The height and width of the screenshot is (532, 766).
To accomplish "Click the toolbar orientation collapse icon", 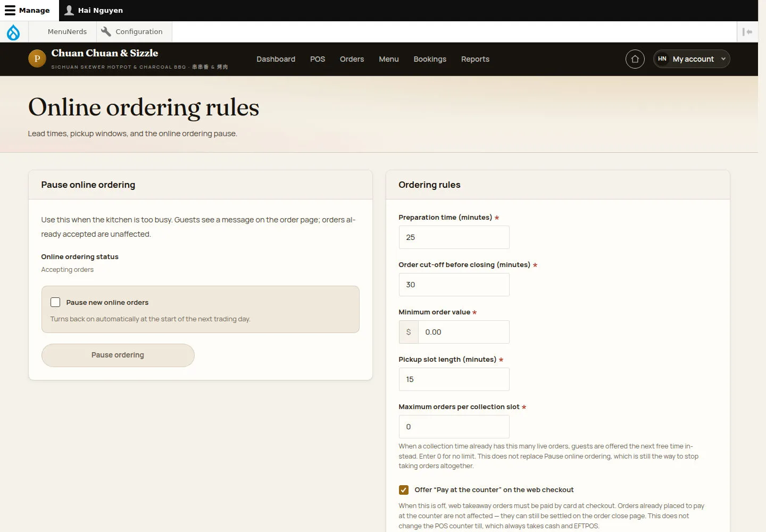I will [747, 32].
